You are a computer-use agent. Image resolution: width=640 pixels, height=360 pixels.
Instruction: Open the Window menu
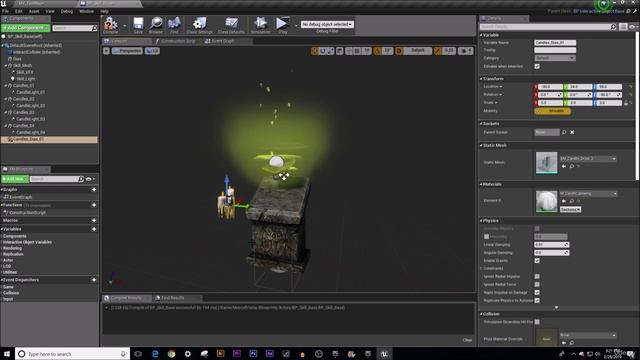click(x=86, y=11)
